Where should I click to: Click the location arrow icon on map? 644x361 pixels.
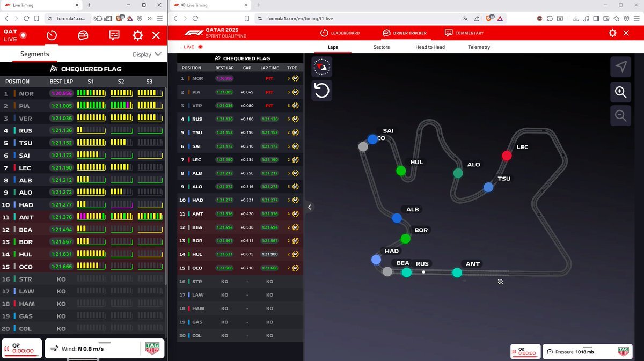coord(621,67)
